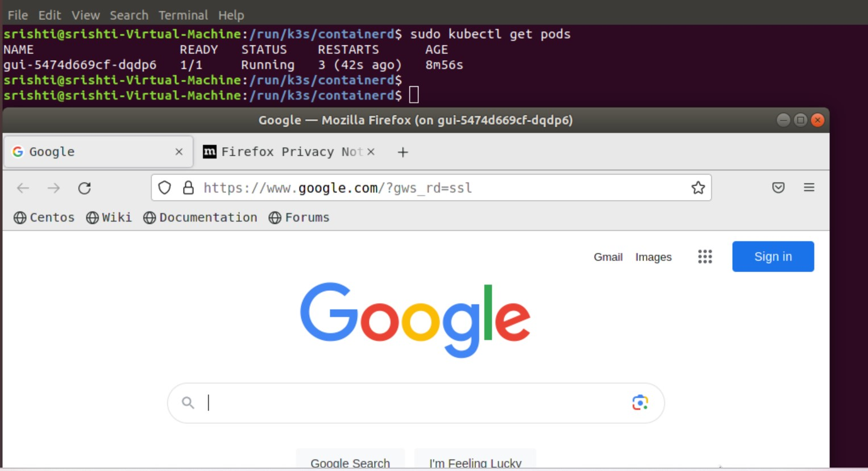Open the Pocket save icon in toolbar
The image size is (868, 471).
779,187
